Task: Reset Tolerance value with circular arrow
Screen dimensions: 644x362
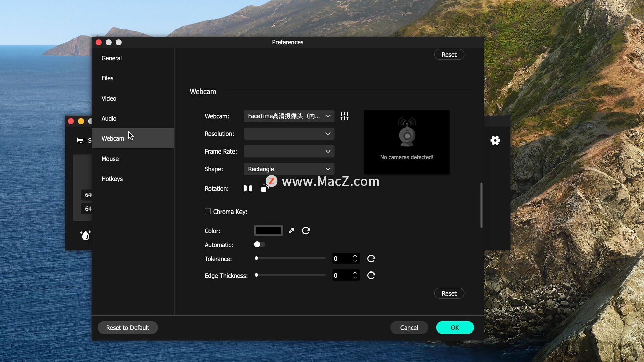Action: 371,259
